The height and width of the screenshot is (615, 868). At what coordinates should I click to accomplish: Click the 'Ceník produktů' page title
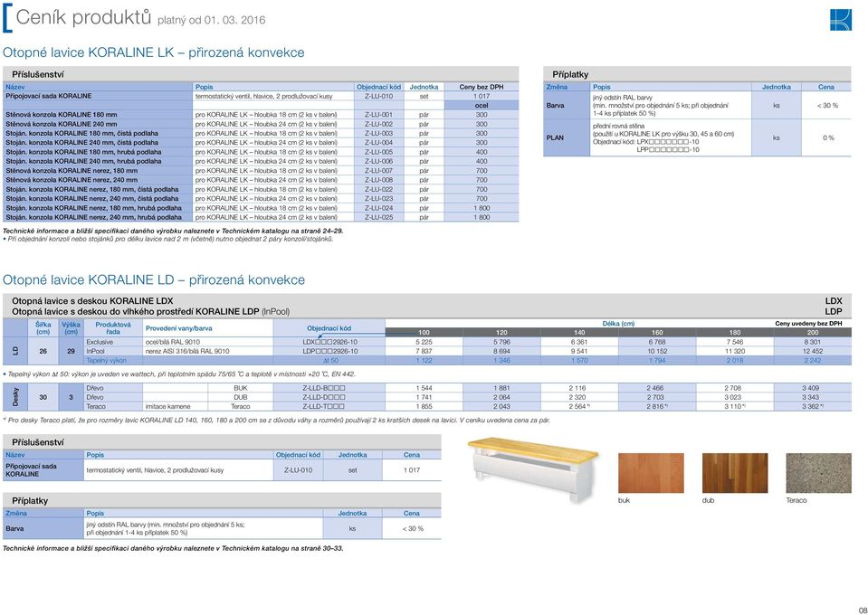(x=83, y=18)
